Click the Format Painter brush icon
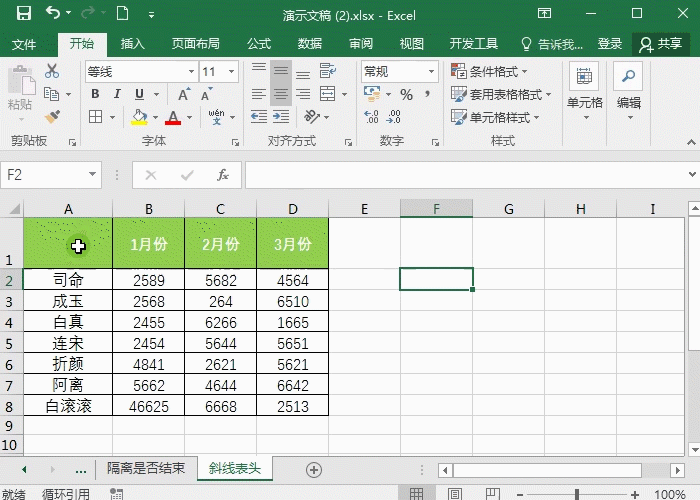 click(x=52, y=117)
